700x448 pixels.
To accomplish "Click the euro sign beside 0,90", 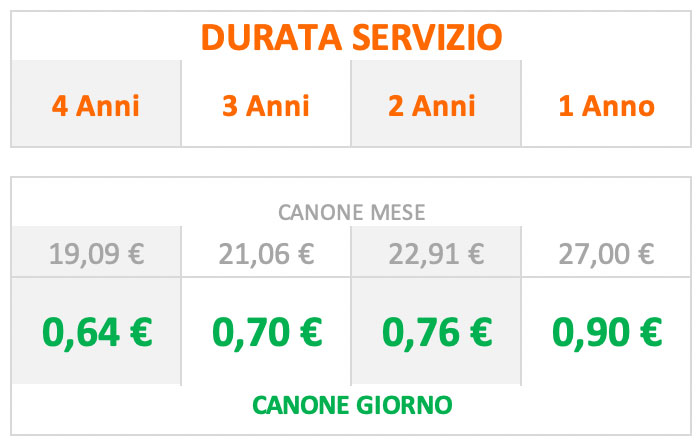I will (x=651, y=332).
